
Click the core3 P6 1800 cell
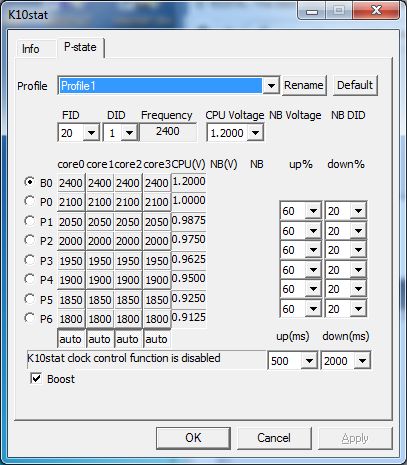pos(157,319)
